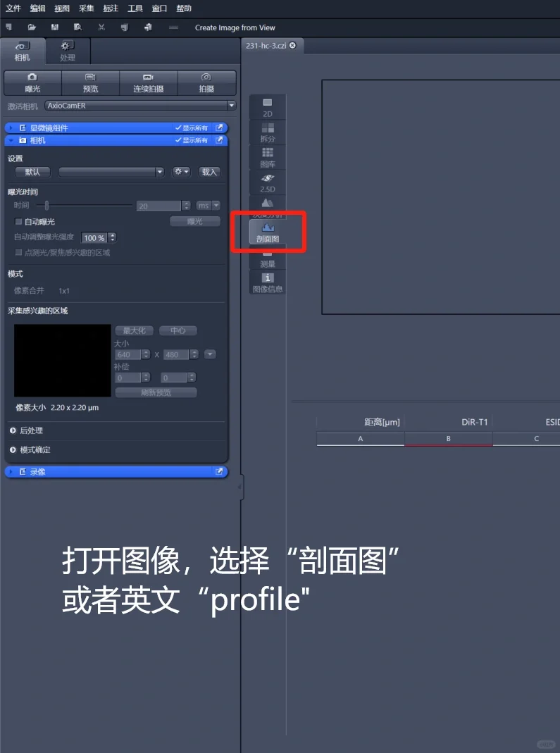Switch to the 处理 tab
The height and width of the screenshot is (753, 560).
click(x=68, y=51)
